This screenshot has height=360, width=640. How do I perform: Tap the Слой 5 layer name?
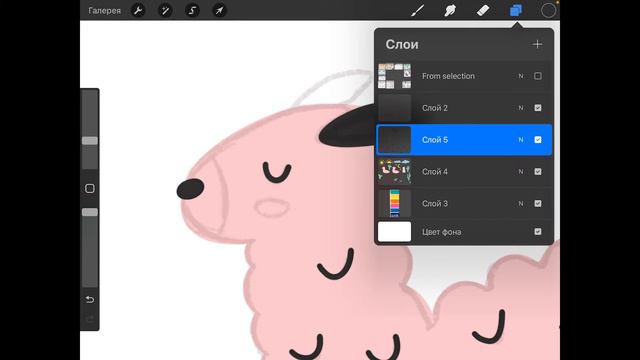click(x=435, y=140)
